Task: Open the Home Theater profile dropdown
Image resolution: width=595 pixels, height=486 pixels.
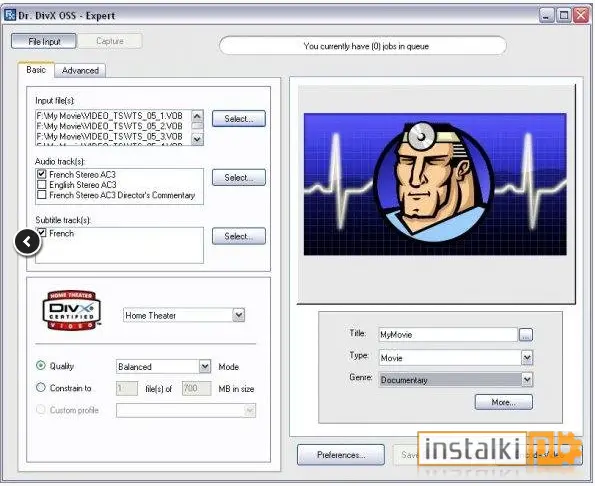Action: 239,315
